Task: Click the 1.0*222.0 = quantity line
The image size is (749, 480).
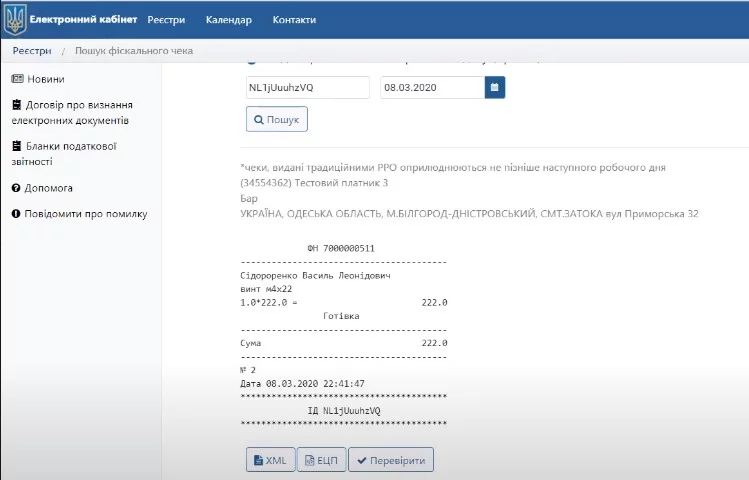Action: pyautogui.click(x=344, y=302)
